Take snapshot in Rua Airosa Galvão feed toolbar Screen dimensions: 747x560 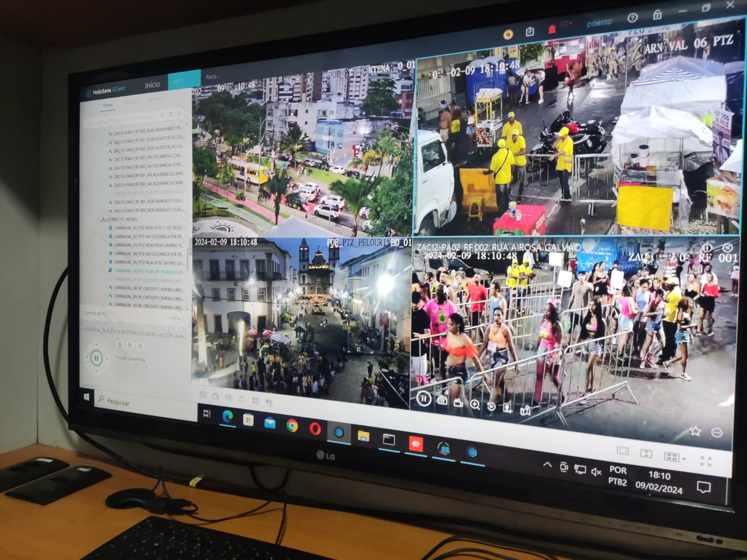click(x=442, y=400)
